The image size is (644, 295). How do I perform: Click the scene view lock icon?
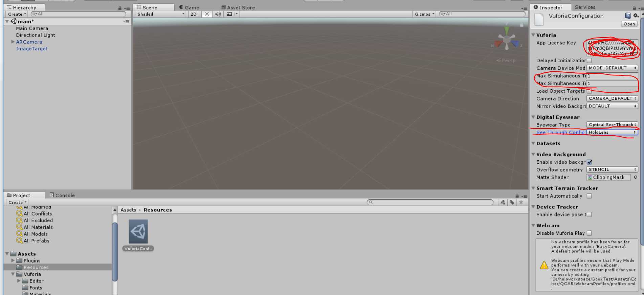[x=521, y=25]
